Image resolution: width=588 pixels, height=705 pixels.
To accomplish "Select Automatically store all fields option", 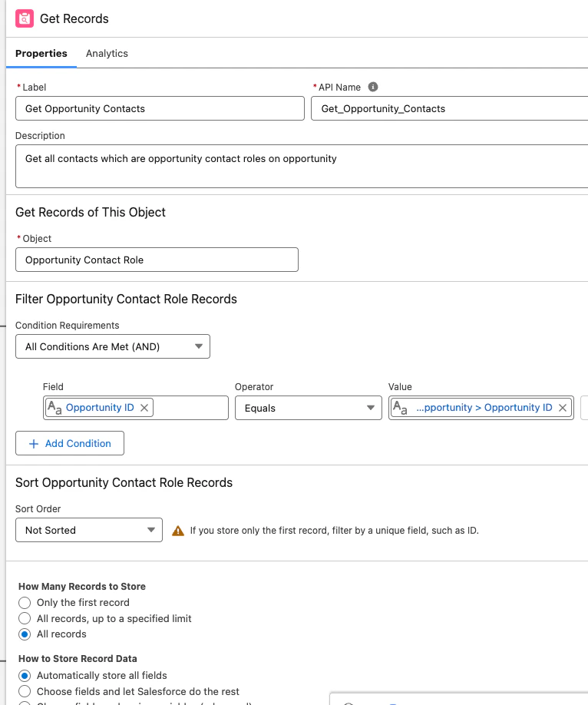I will 25,676.
